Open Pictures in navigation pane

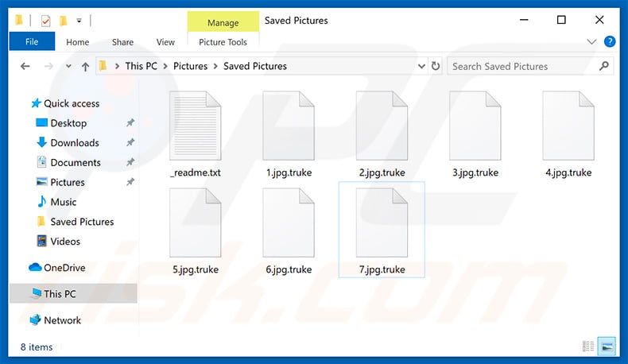tap(60, 182)
